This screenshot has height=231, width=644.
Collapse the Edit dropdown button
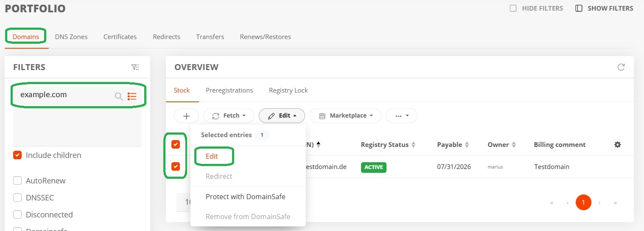click(282, 115)
